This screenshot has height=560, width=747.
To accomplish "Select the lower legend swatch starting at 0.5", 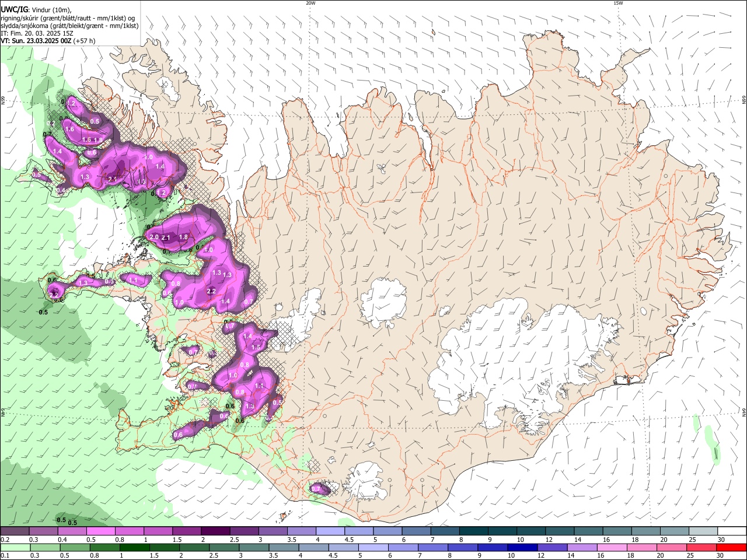I will click(75, 547).
